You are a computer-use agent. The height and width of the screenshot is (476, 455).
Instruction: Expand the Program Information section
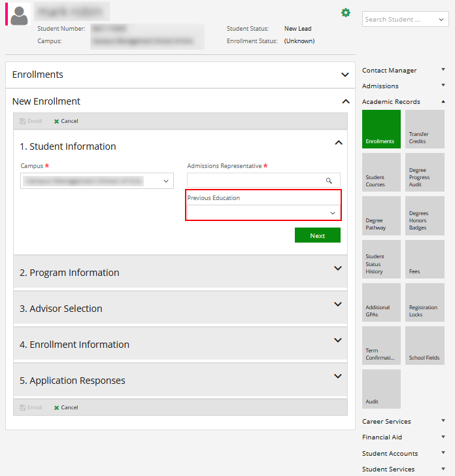[x=338, y=268]
